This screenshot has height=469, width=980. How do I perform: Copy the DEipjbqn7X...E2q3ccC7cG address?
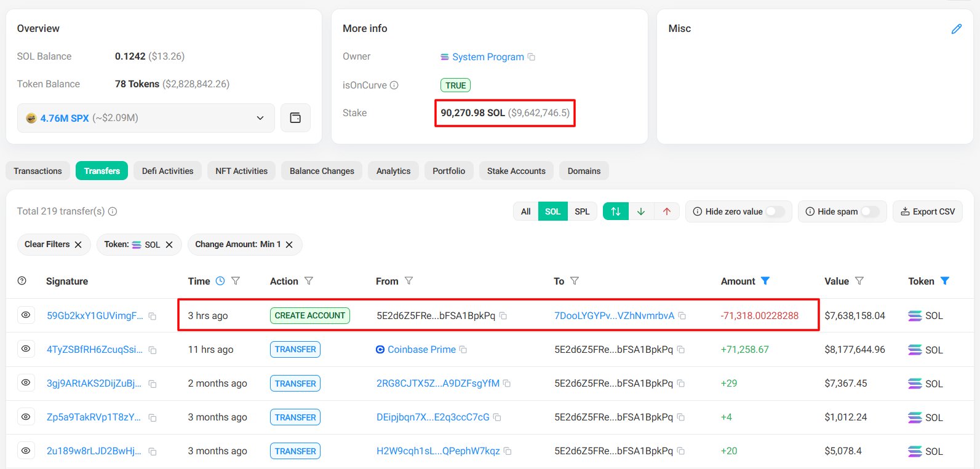pyautogui.click(x=497, y=417)
